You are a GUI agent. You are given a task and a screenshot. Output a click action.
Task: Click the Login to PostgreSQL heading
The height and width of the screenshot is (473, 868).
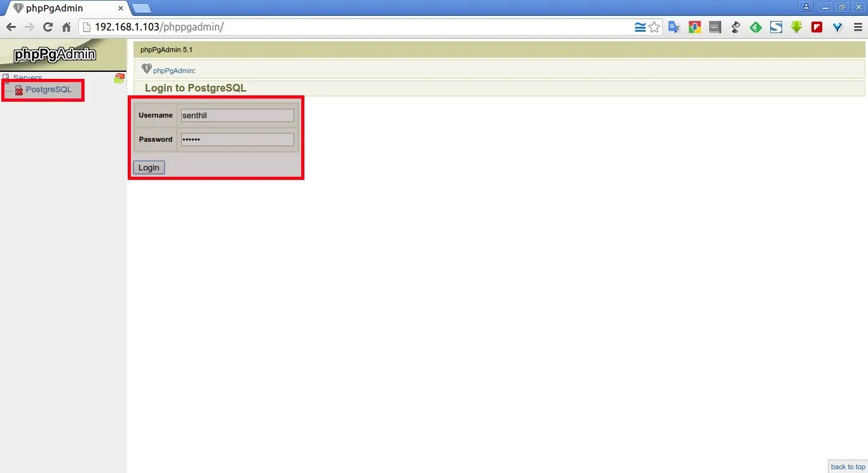tap(196, 88)
